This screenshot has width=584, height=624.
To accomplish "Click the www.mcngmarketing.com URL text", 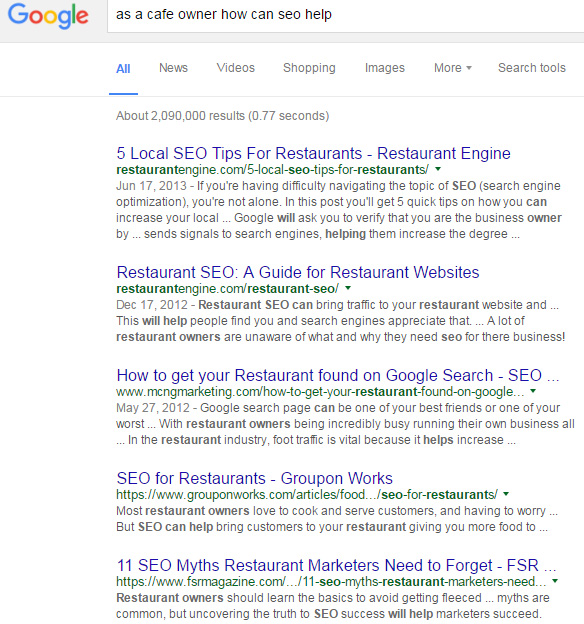I will pos(320,392).
